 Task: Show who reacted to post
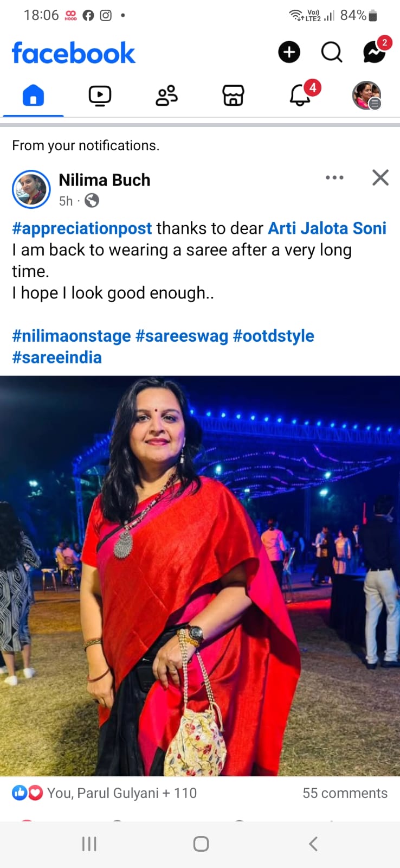pos(104,793)
